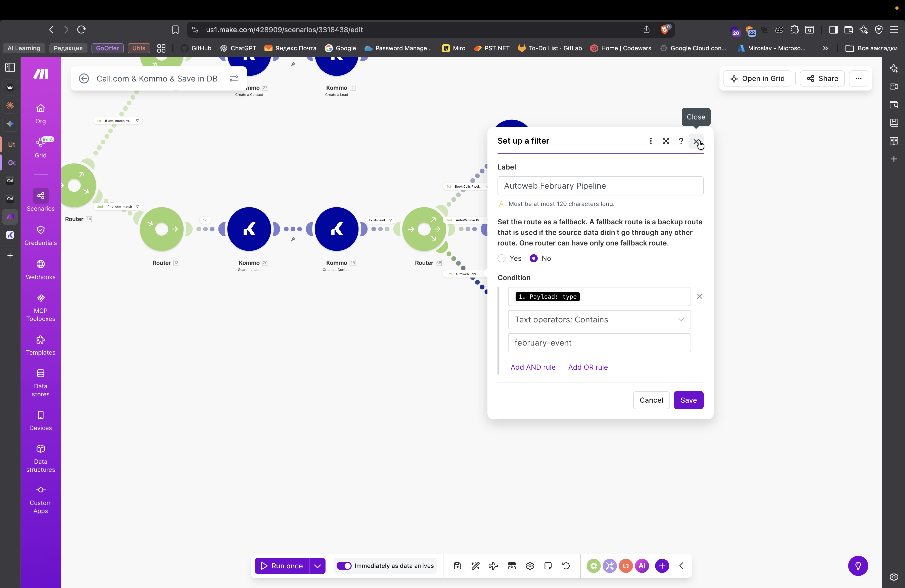Expand the Run once options arrow
The height and width of the screenshot is (588, 905).
pos(318,566)
